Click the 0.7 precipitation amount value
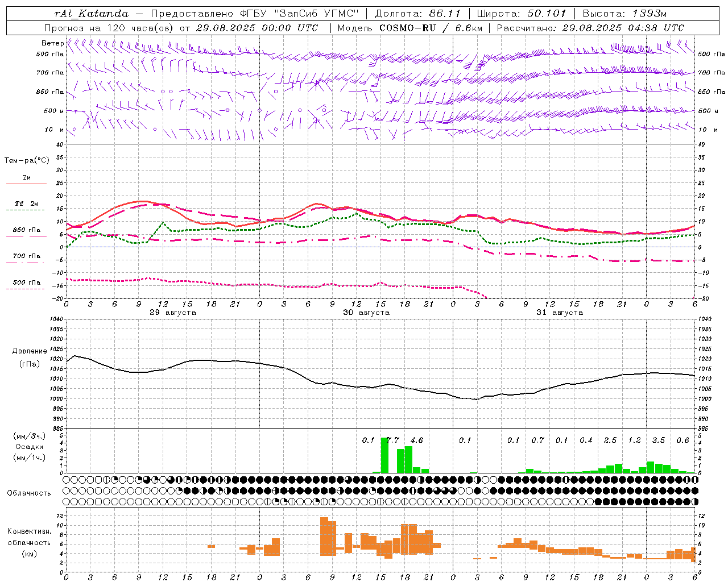 tap(537, 440)
